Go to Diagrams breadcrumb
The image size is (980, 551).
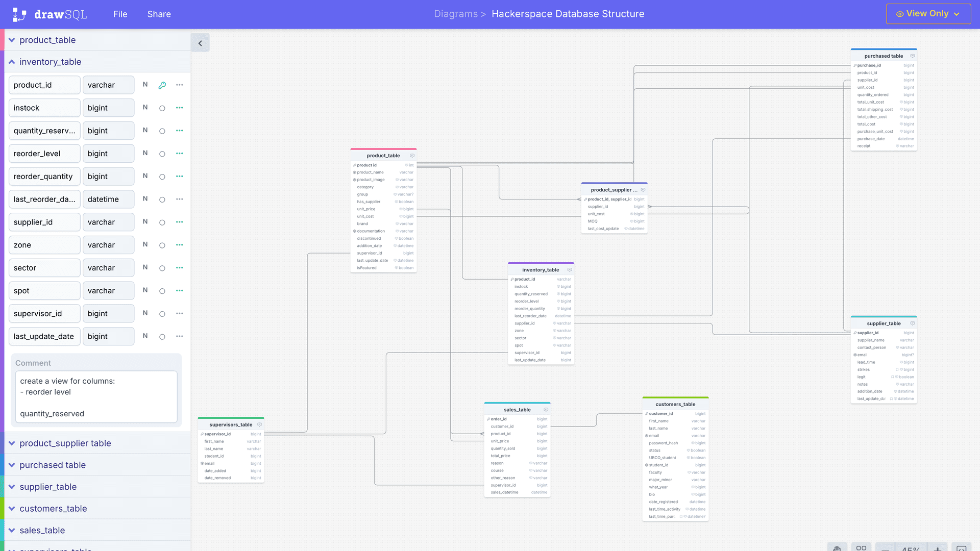coord(456,14)
